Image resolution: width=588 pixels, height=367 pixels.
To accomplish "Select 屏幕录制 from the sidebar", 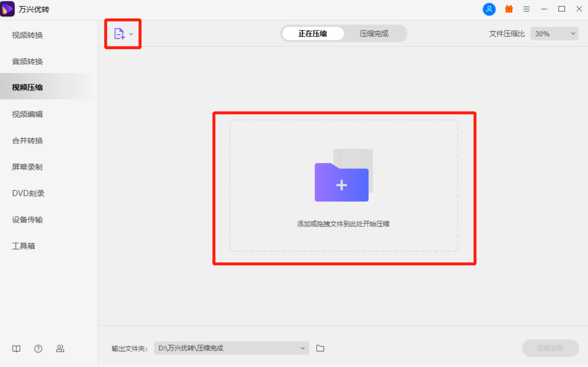I will tap(27, 167).
